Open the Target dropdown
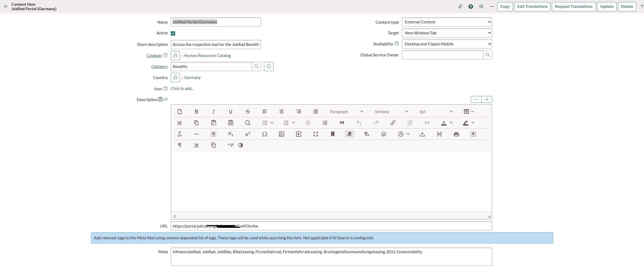Viewport: 644px width, 270px height. click(x=447, y=33)
